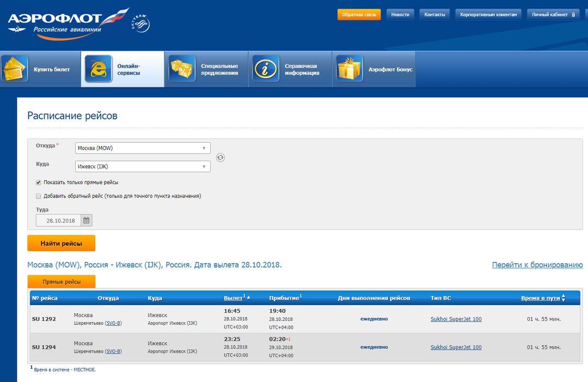Open Sukhoi SuperJet 100 link for SU 1294

point(456,347)
